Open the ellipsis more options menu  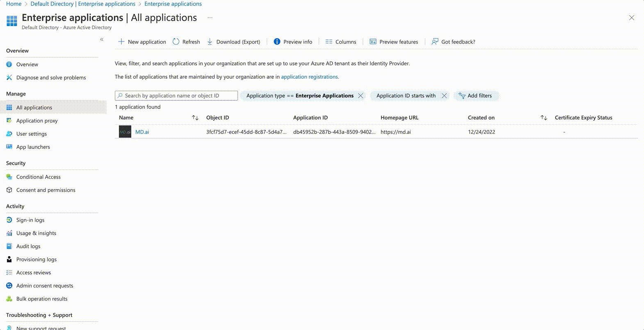pyautogui.click(x=210, y=18)
